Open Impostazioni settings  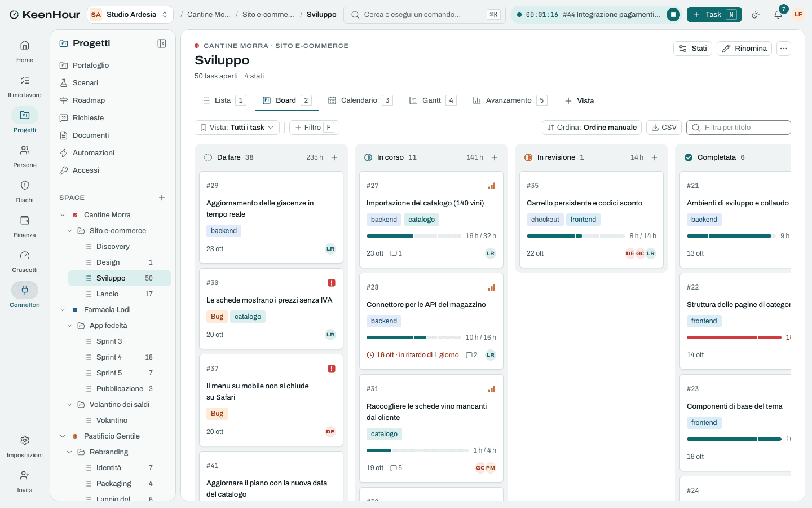25,446
